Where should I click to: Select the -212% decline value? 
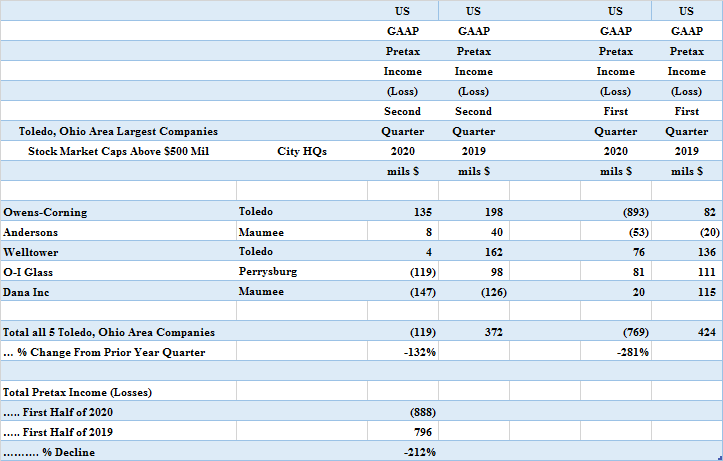(x=420, y=452)
